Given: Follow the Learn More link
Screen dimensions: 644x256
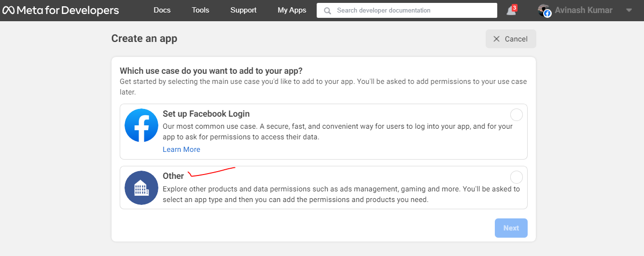Looking at the screenshot, I should pyautogui.click(x=181, y=149).
